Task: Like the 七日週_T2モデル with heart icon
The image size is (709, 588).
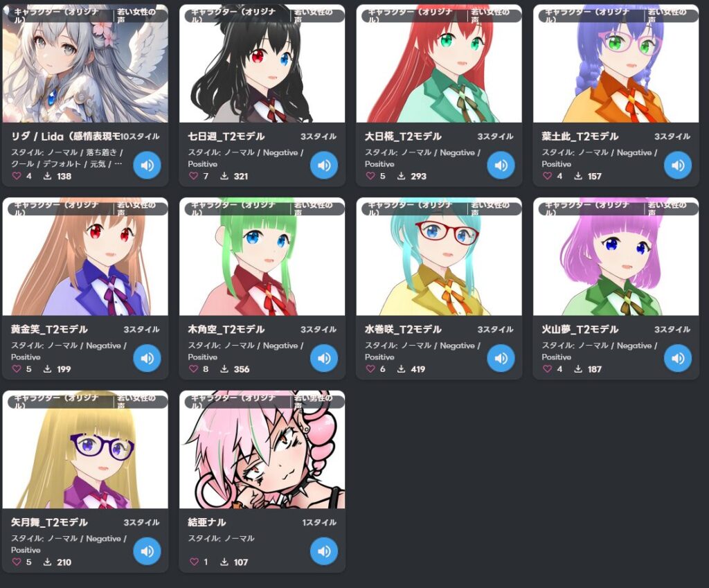Action: tap(194, 176)
